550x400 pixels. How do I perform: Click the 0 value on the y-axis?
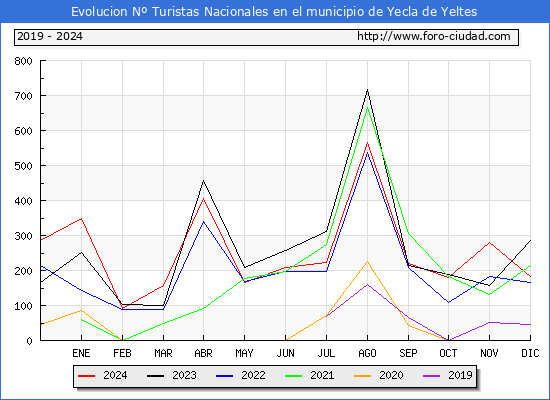pyautogui.click(x=29, y=341)
